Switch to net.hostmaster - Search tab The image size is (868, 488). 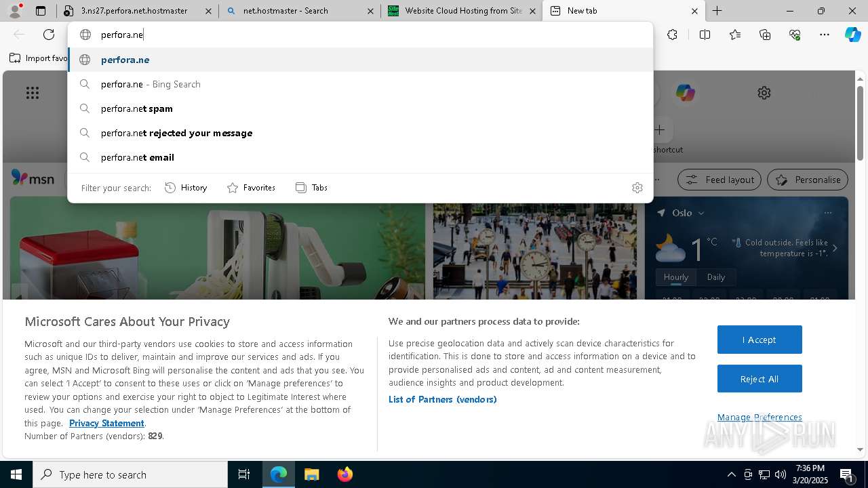tap(300, 11)
